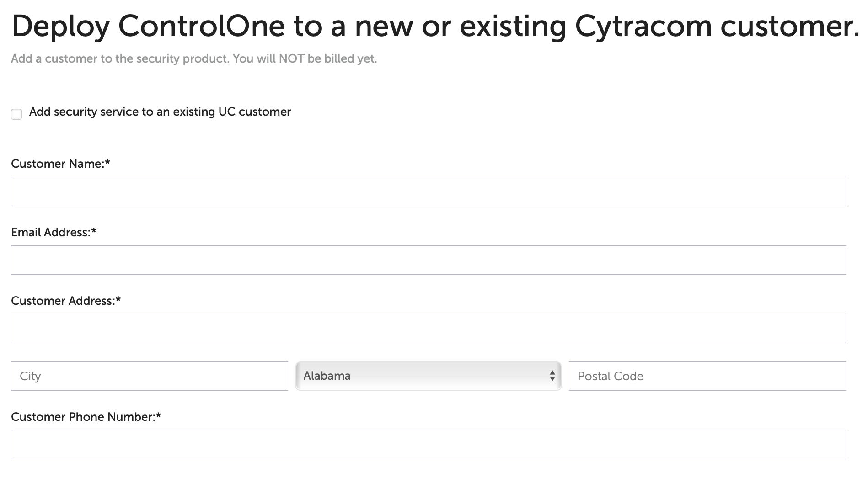
Task: Click the Customer Address input box
Action: point(429,328)
